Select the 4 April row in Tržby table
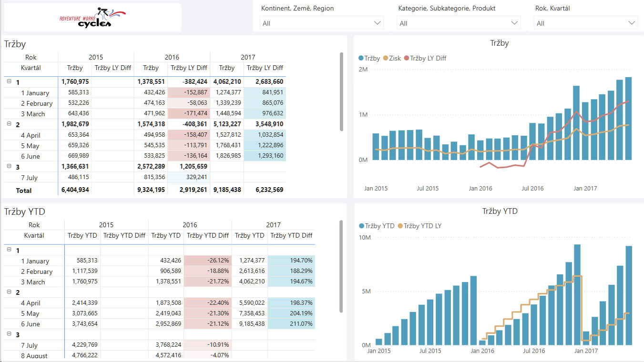644x362 pixels. (x=145, y=135)
